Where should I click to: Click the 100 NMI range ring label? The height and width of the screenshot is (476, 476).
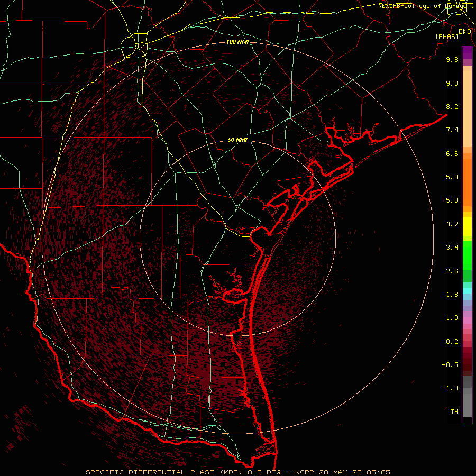tap(237, 42)
